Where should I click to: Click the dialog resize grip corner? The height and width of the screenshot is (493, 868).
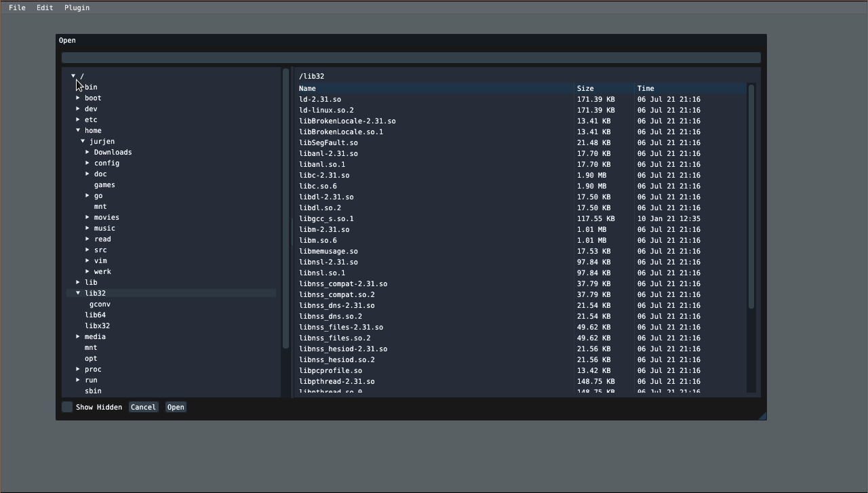point(762,416)
